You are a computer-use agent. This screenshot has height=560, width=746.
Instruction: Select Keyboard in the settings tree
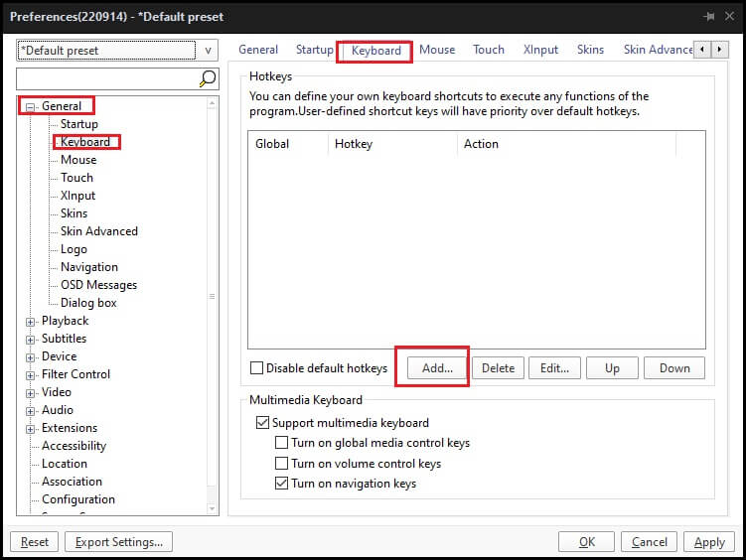pos(85,142)
